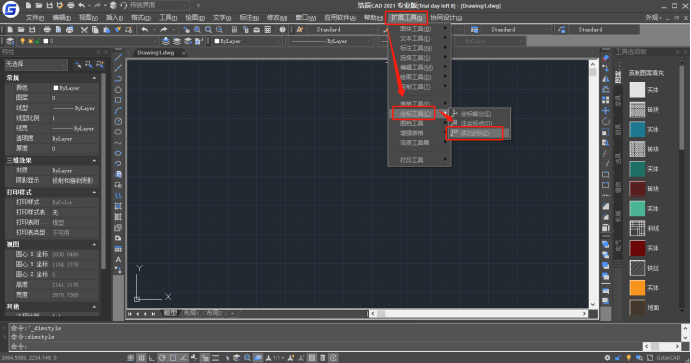Switch to the 布局1 layout tab
The width and height of the screenshot is (691, 363).
point(191,313)
